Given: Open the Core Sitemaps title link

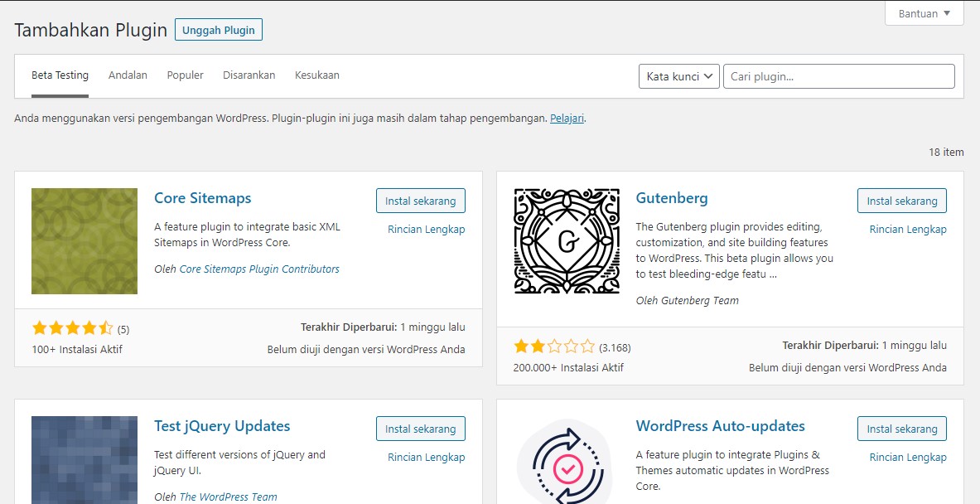Looking at the screenshot, I should (202, 198).
